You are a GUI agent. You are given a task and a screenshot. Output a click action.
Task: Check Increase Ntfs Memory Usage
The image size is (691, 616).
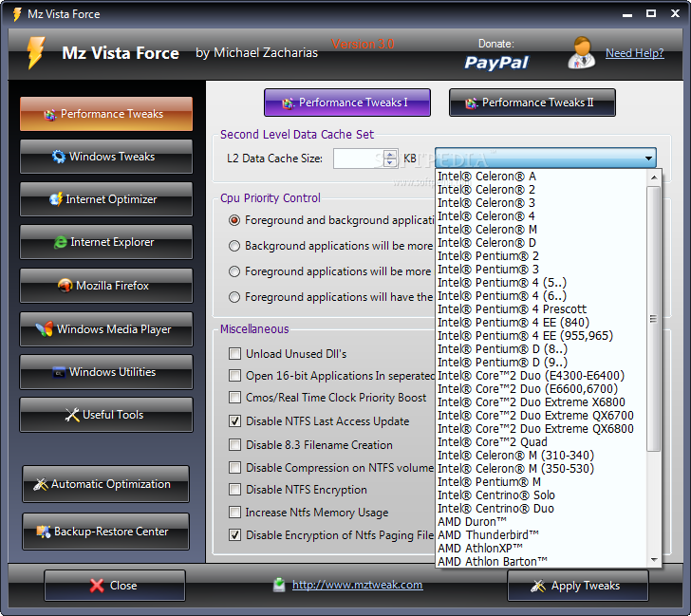tap(234, 512)
